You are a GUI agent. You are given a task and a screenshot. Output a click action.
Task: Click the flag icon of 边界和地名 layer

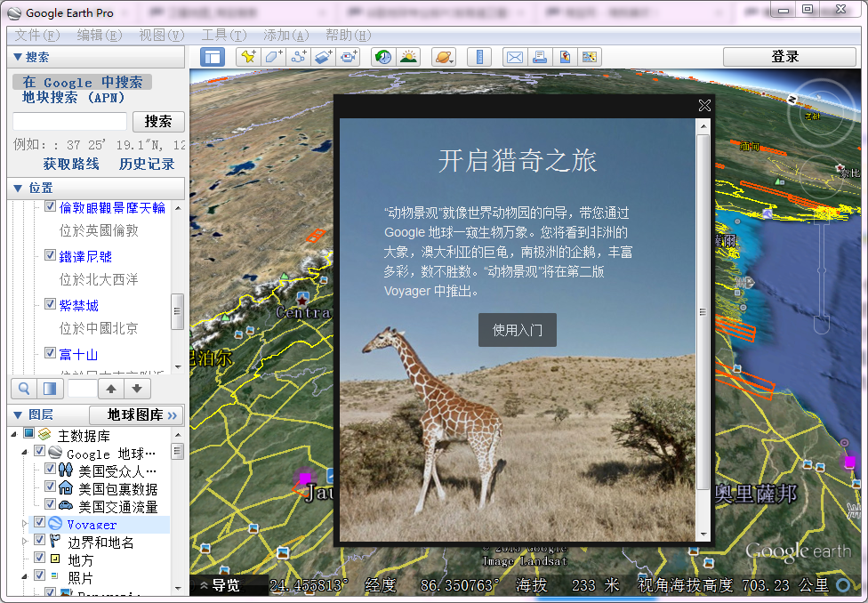pos(55,541)
